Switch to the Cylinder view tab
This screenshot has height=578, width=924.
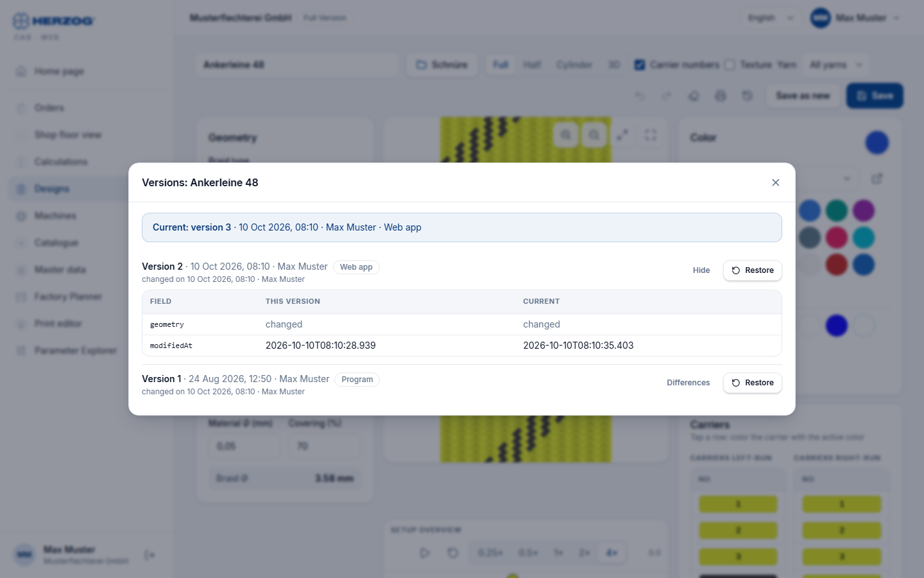(x=574, y=65)
